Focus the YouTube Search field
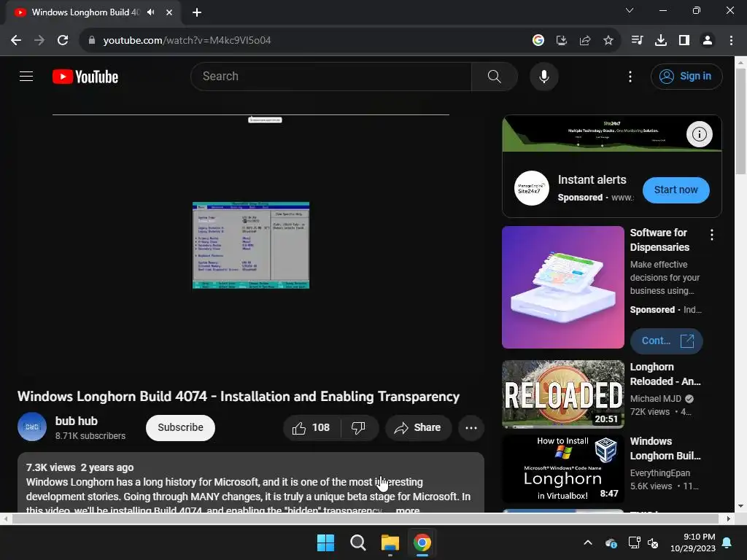The height and width of the screenshot is (560, 747). pyautogui.click(x=331, y=76)
